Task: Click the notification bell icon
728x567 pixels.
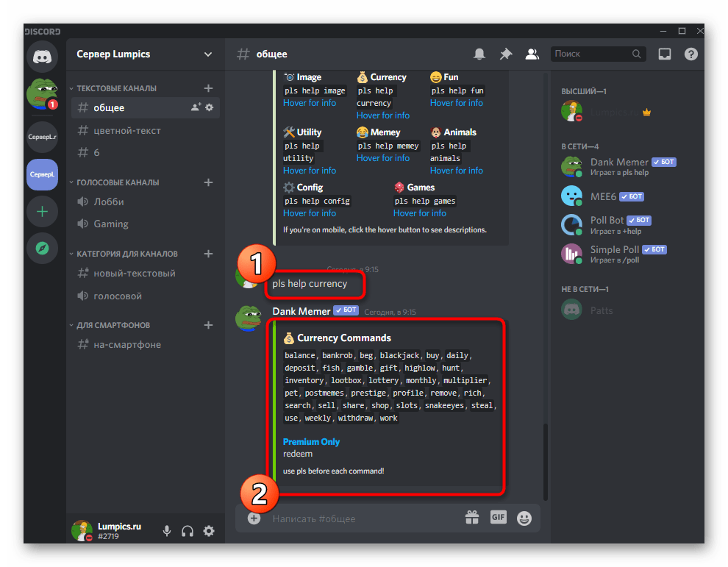Action: click(x=479, y=54)
